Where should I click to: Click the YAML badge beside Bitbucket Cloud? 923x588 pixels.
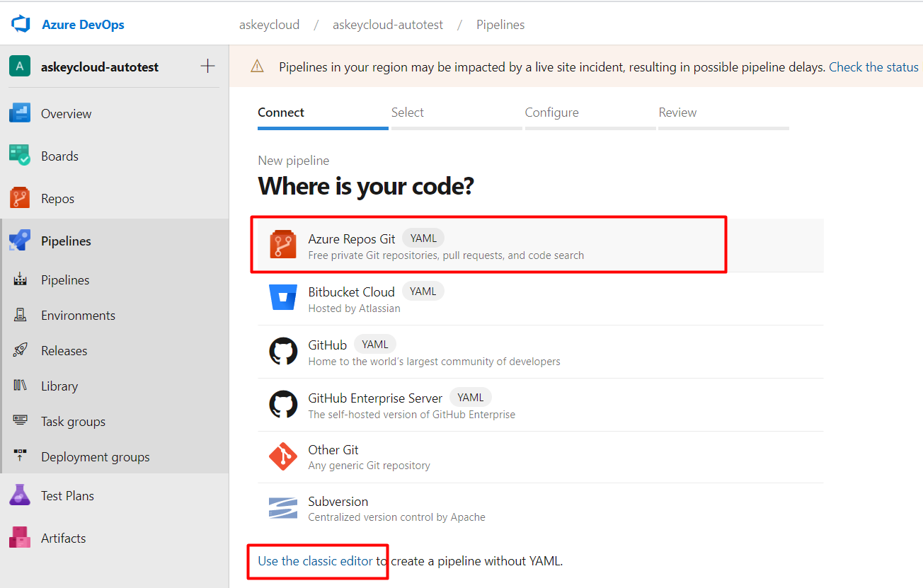click(x=423, y=292)
